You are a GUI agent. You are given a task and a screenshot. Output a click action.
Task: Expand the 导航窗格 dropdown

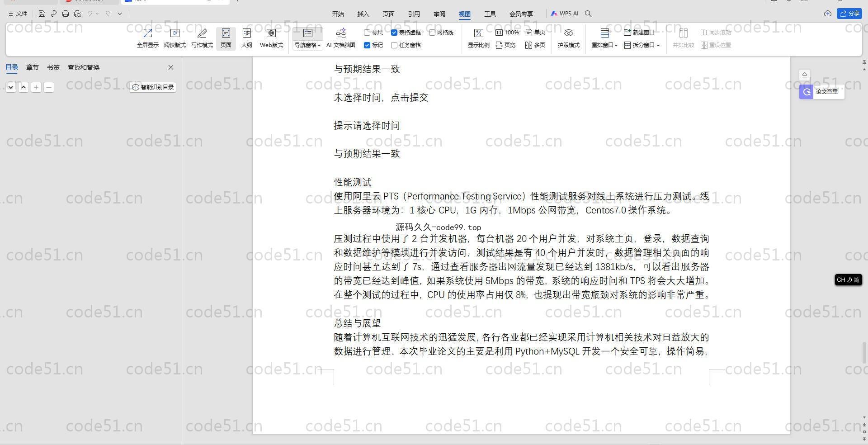click(308, 45)
